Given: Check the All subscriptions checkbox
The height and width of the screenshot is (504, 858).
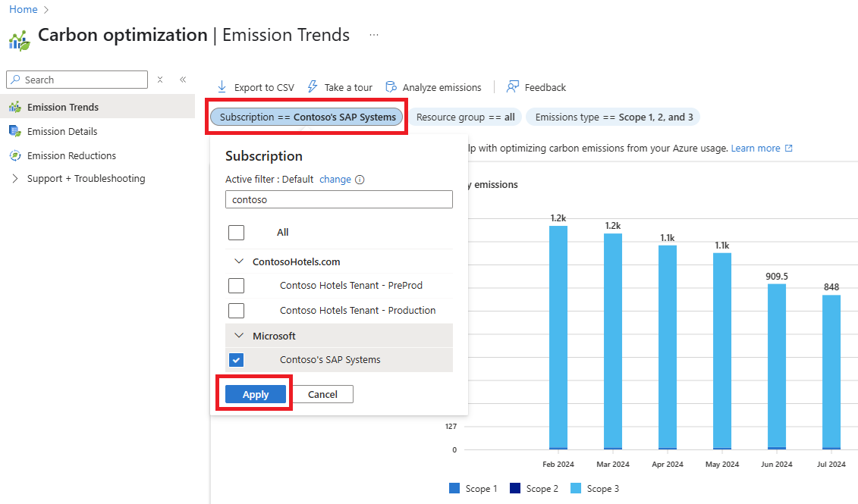Looking at the screenshot, I should (237, 233).
